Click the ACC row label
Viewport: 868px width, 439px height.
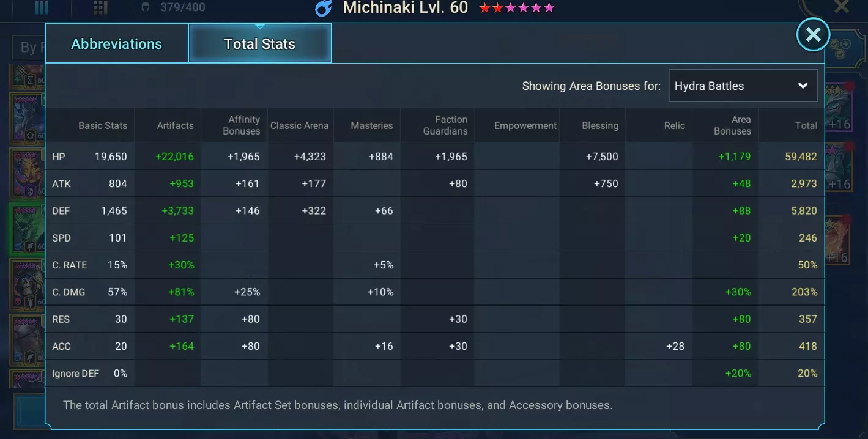click(61, 346)
